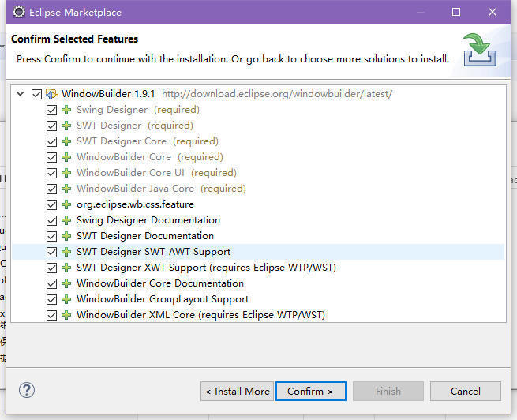Uncheck WindowBuilder GroupLayout Support checkbox
The height and width of the screenshot is (420, 517).
click(x=51, y=299)
